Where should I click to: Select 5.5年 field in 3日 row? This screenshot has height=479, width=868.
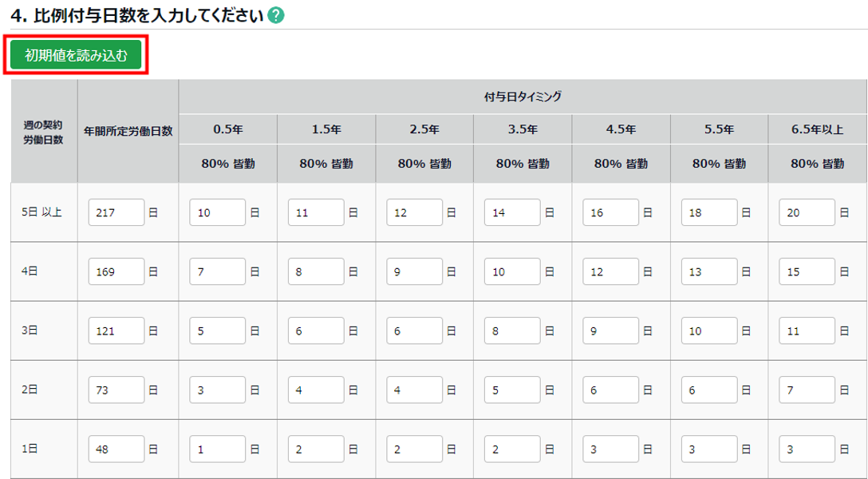point(710,331)
